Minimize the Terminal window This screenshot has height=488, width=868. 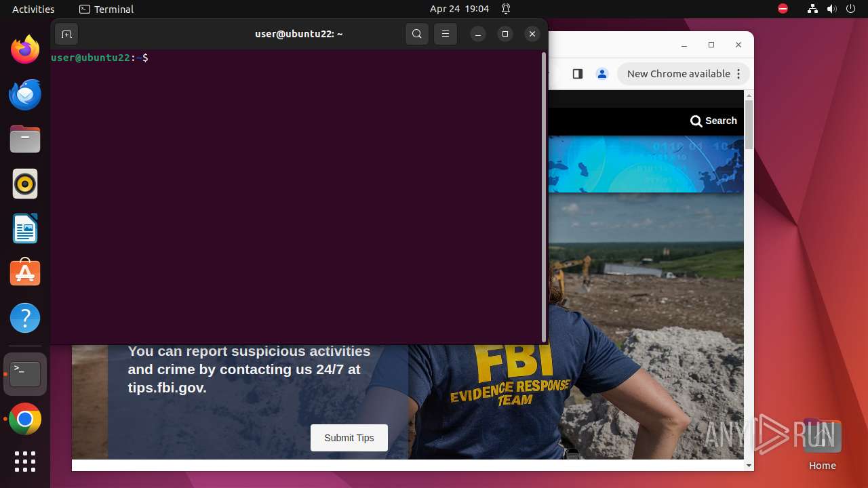pyautogui.click(x=478, y=34)
